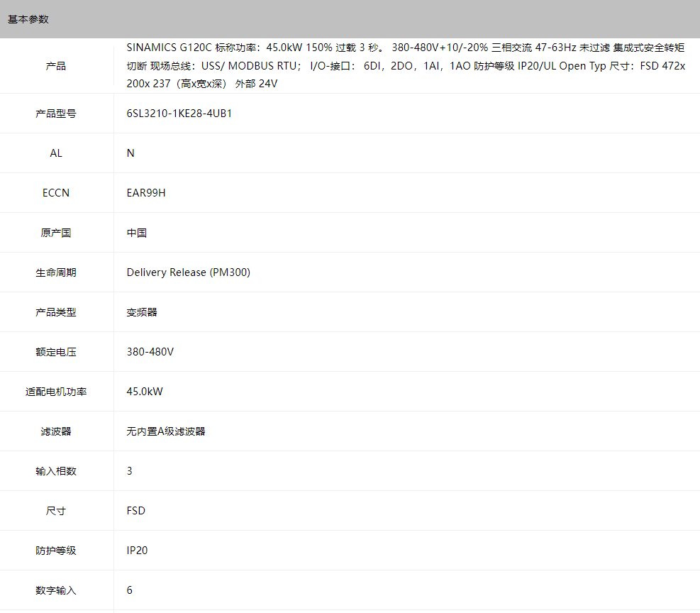
Task: Select the 额定电压 label
Action: (x=56, y=352)
